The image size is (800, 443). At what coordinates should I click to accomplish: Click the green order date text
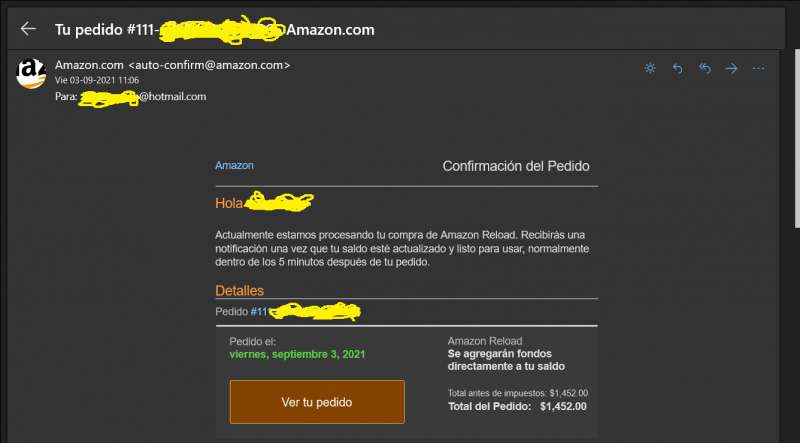297,354
